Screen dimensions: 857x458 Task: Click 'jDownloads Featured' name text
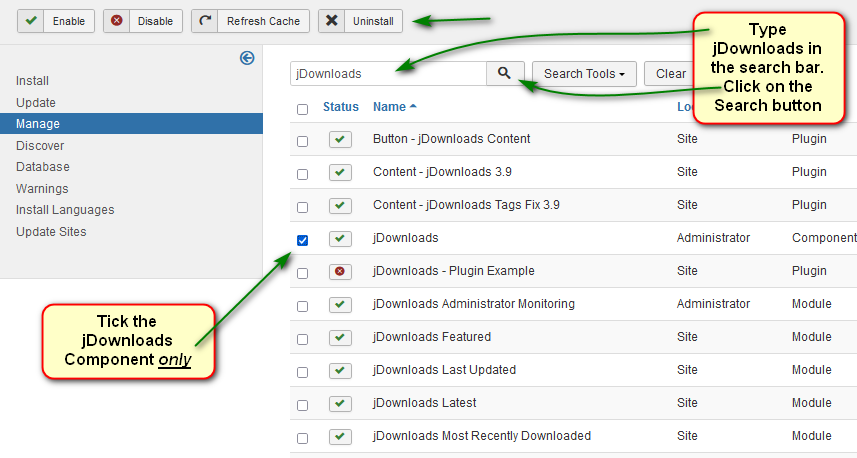(x=432, y=337)
